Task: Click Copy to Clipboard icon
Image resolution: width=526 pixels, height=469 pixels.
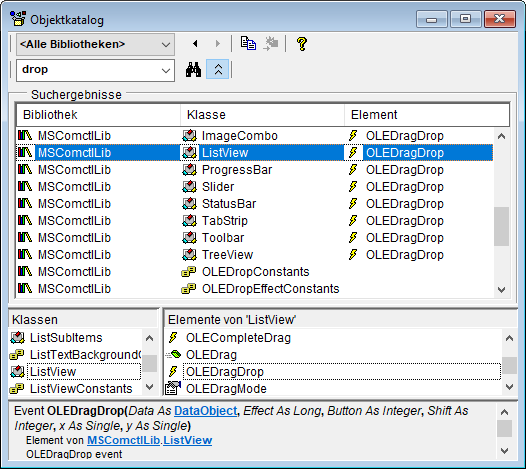Action: tap(248, 44)
